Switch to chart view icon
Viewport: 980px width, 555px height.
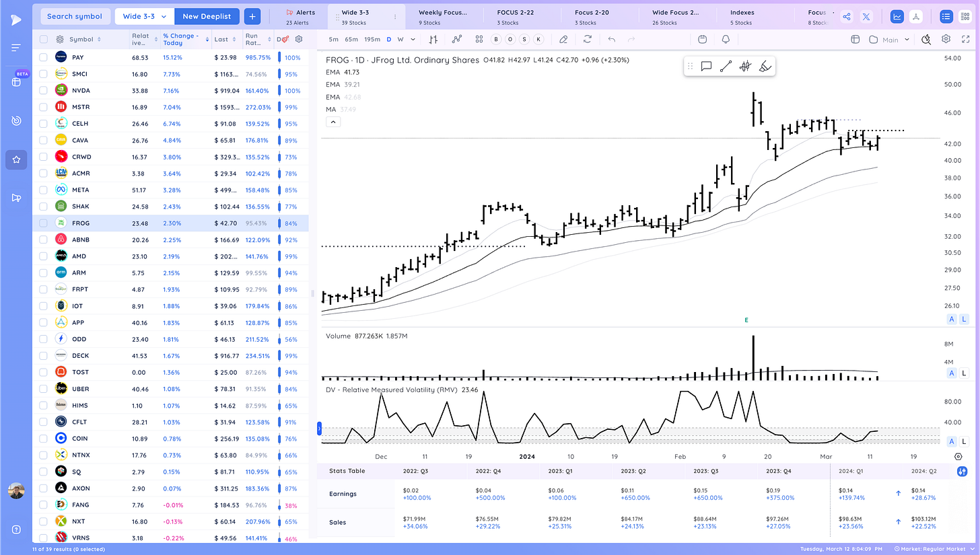tap(897, 17)
